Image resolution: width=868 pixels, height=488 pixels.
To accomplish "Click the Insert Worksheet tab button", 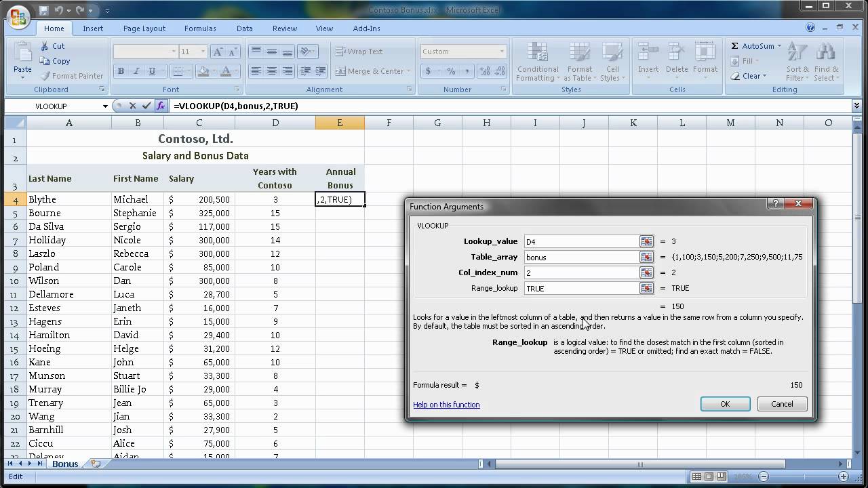I will (x=96, y=464).
